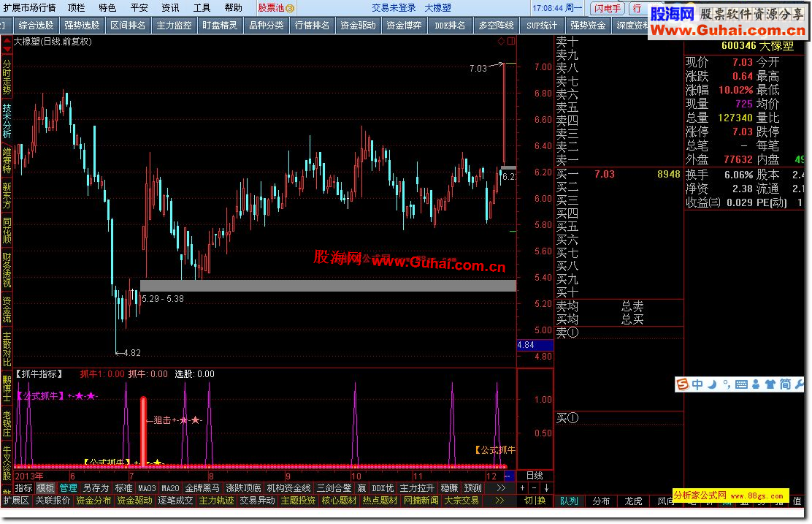Click the Sogou skin shirt icon
Screen dimensions: 812x524
pyautogui.click(x=770, y=384)
